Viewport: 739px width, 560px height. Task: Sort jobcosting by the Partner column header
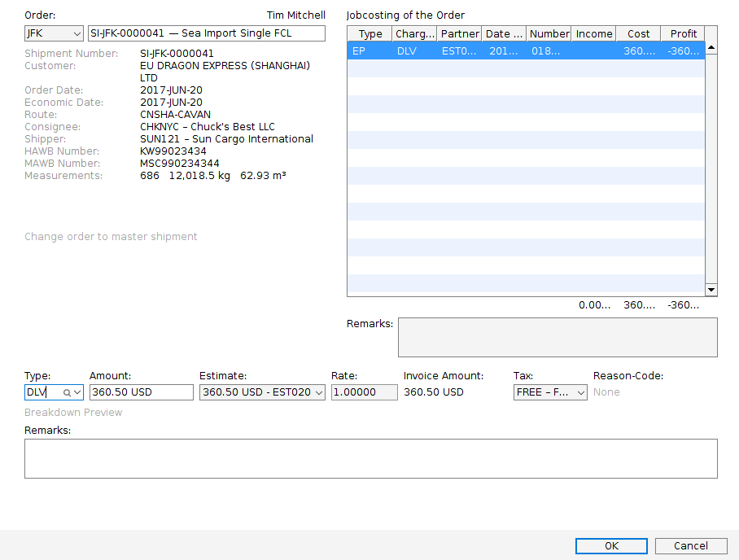click(x=459, y=33)
